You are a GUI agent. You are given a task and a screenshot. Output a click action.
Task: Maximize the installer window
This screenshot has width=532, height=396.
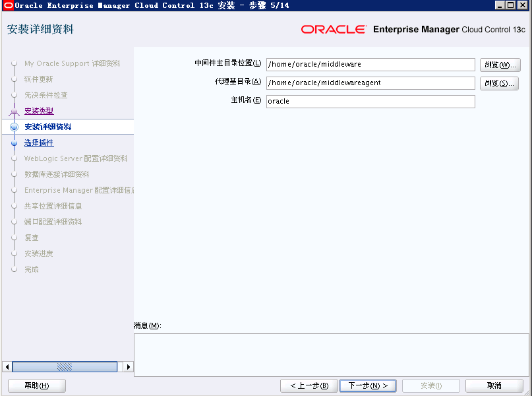coord(510,5)
